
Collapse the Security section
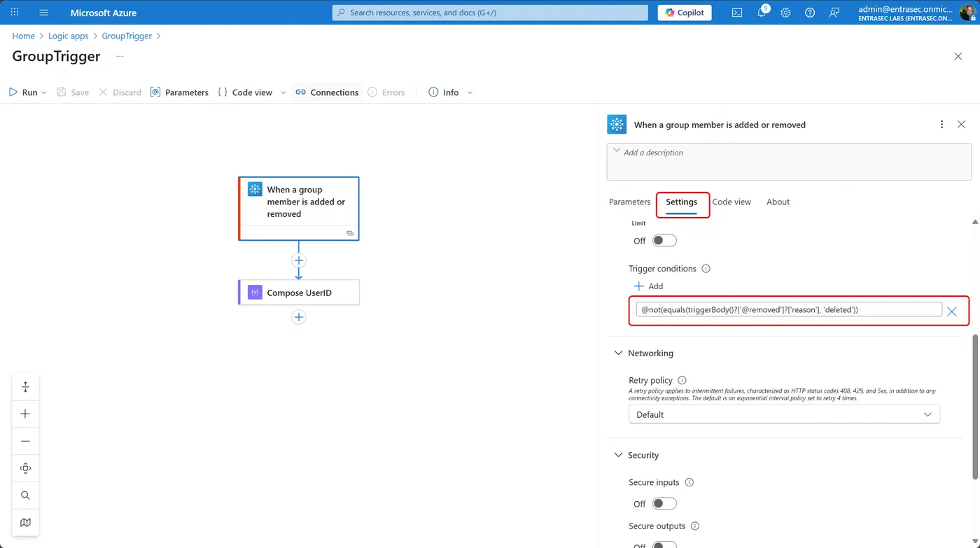click(618, 455)
